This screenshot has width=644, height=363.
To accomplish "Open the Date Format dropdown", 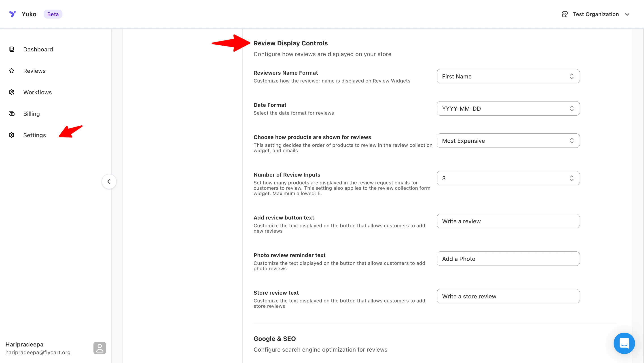I will coord(508,108).
